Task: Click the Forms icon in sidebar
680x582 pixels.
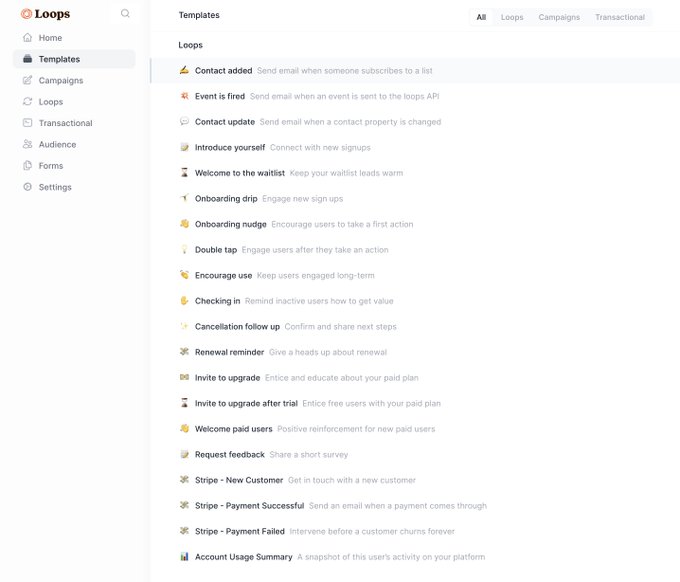Action: (x=27, y=165)
